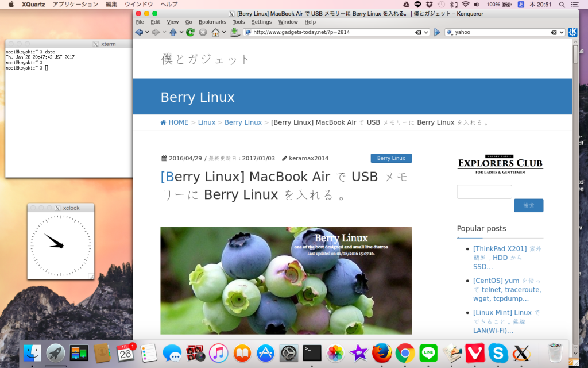Click the 僕とガジェット site title
Image resolution: width=588 pixels, height=368 pixels.
click(206, 59)
